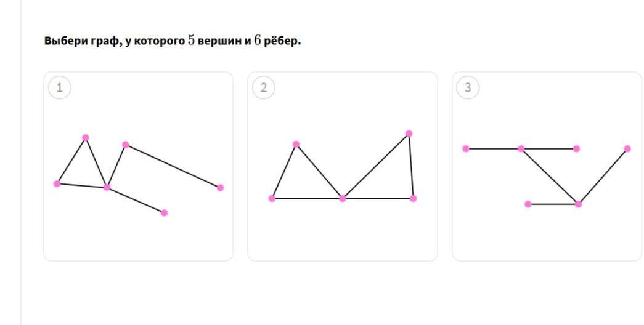This screenshot has width=644, height=325.
Task: Click the bottom-left end vertex of graph 3
Action: pyautogui.click(x=528, y=204)
